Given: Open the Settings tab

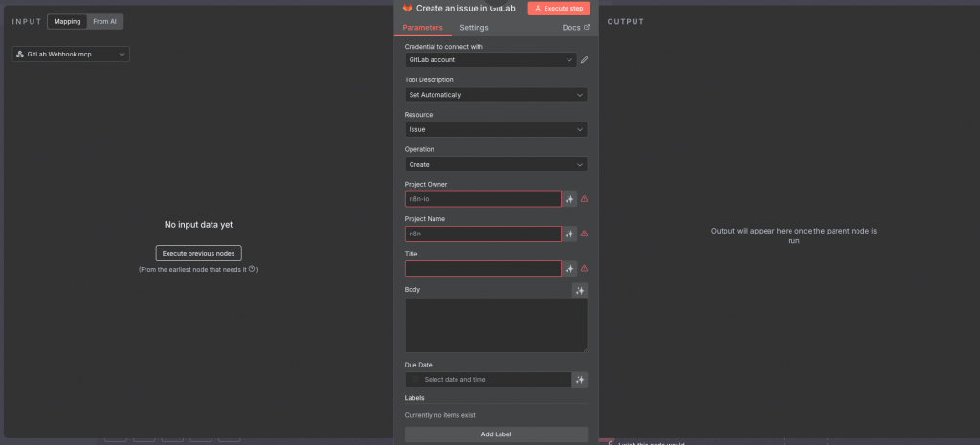Looking at the screenshot, I should [475, 28].
